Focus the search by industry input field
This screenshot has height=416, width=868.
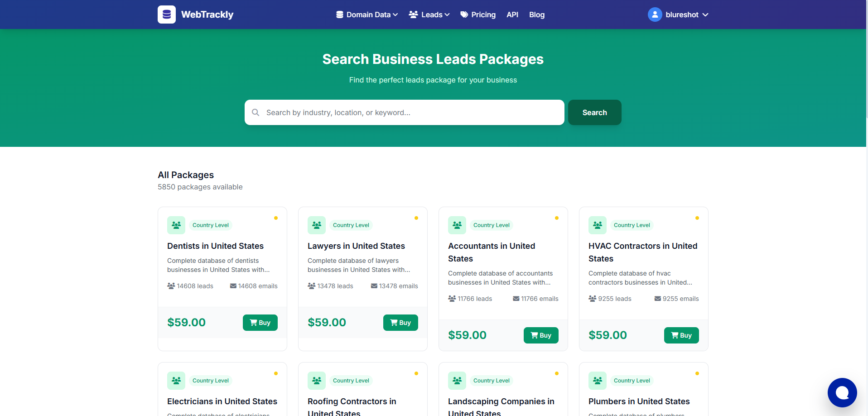pyautogui.click(x=405, y=112)
